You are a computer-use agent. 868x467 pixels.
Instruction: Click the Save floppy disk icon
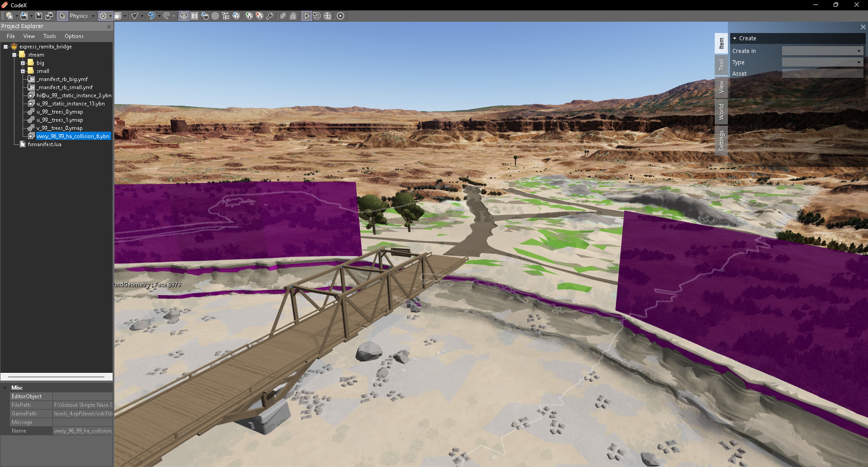pyautogui.click(x=39, y=16)
